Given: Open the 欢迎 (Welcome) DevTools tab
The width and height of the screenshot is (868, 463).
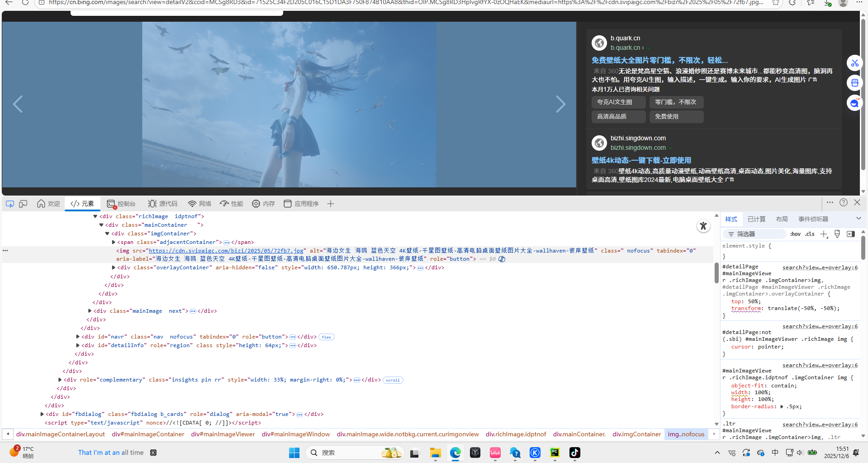Looking at the screenshot, I should 48,204.
